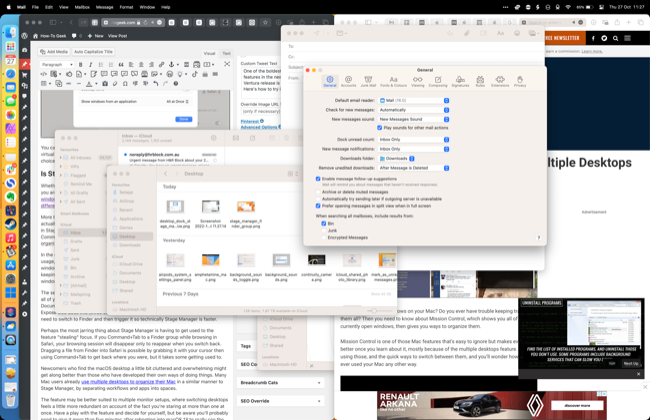Open the Signatures settings pane

460,81
